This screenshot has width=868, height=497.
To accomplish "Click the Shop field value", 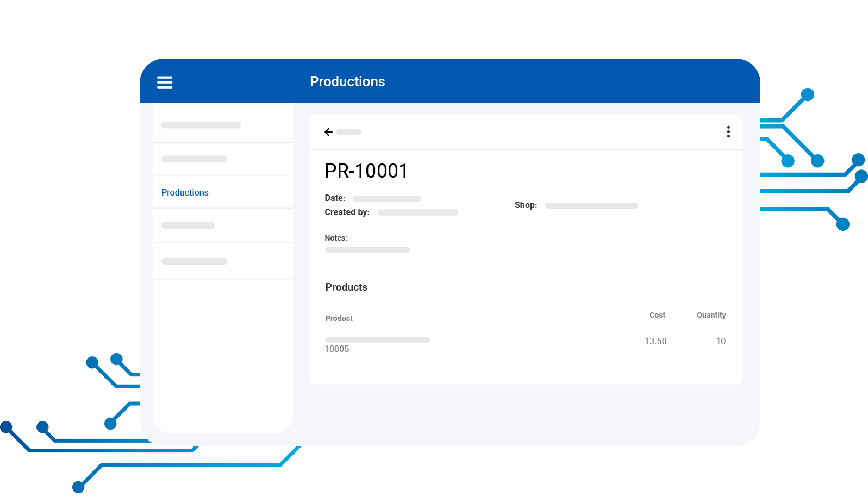I will [x=591, y=206].
